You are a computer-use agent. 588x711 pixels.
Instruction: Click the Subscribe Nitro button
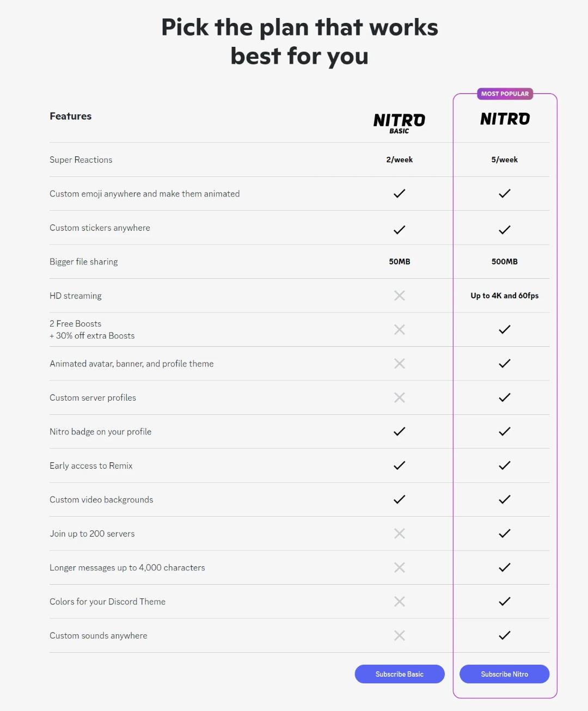pyautogui.click(x=505, y=674)
